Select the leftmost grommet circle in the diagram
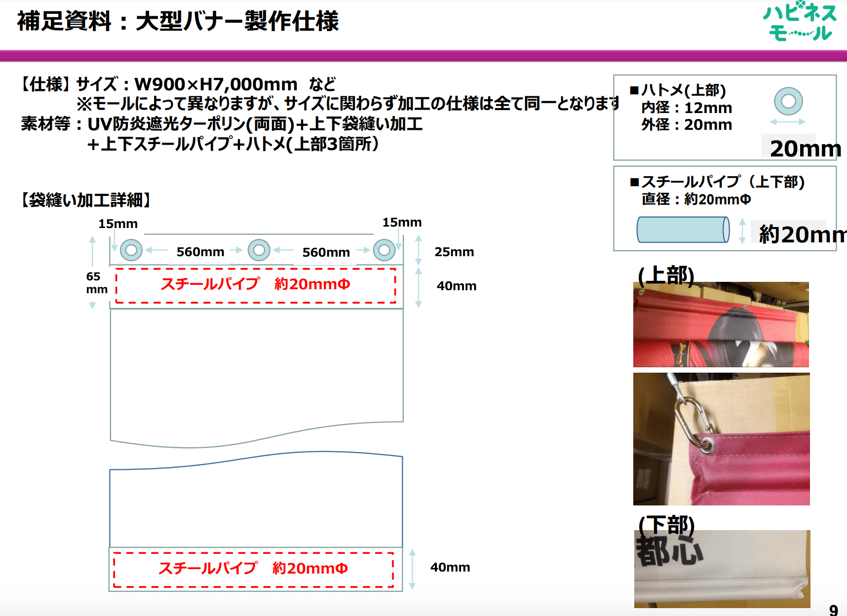Screen dimensions: 847x616 tap(131, 250)
